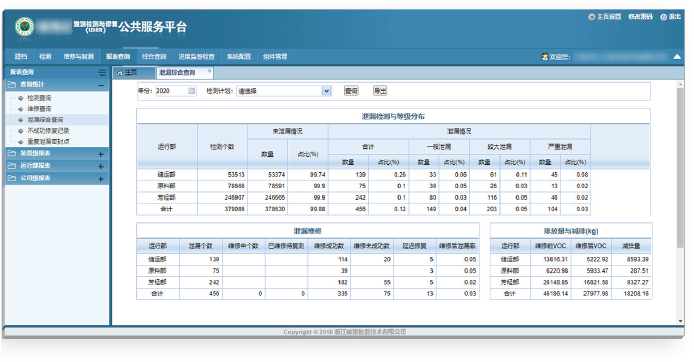Viewport: 694px width, 362px height.
Task: Click the user avatar icon beside 欢迎您
Action: point(545,57)
